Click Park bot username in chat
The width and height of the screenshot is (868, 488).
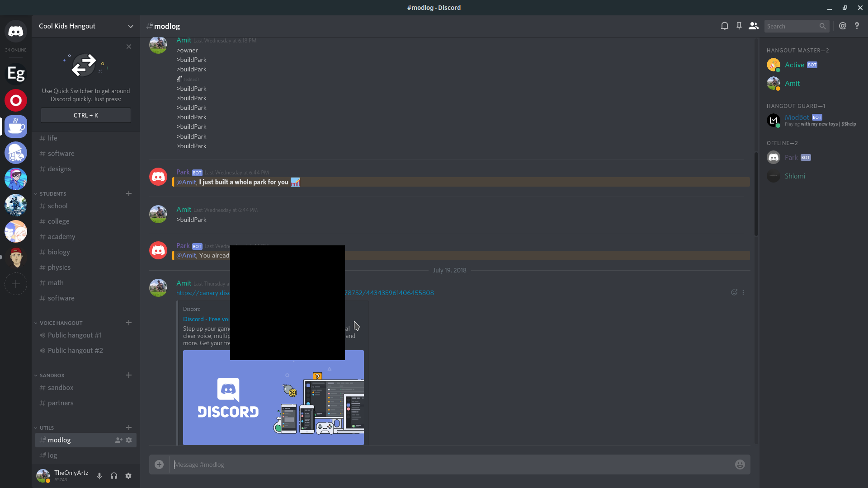point(183,172)
